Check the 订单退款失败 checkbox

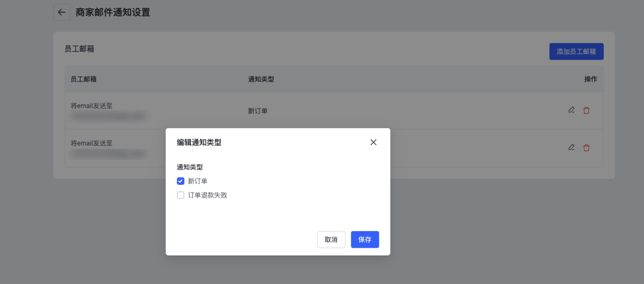tap(181, 195)
